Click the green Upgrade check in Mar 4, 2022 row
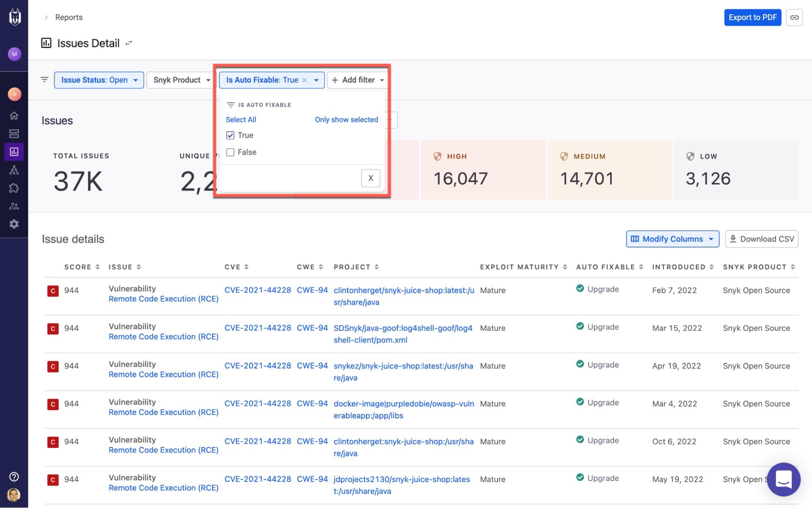Screen dimensions: 812x508 (580, 402)
